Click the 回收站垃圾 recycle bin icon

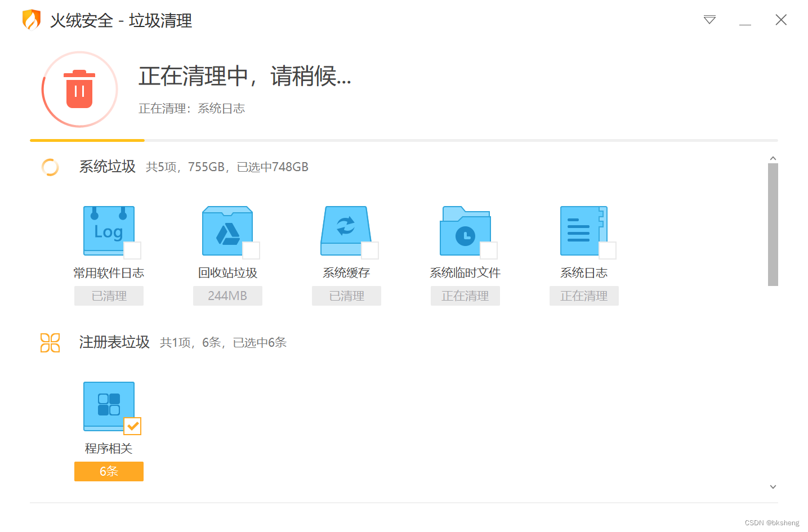227,230
